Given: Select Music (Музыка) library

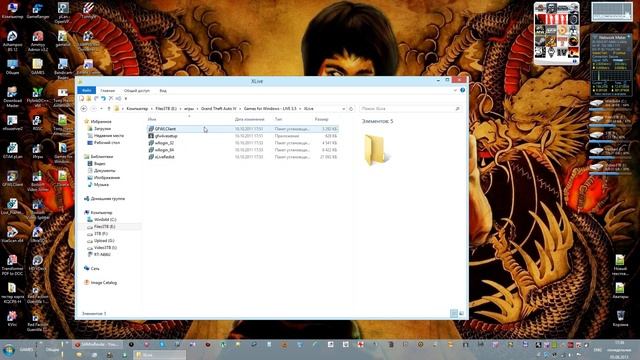Looking at the screenshot, I should click(x=98, y=184).
